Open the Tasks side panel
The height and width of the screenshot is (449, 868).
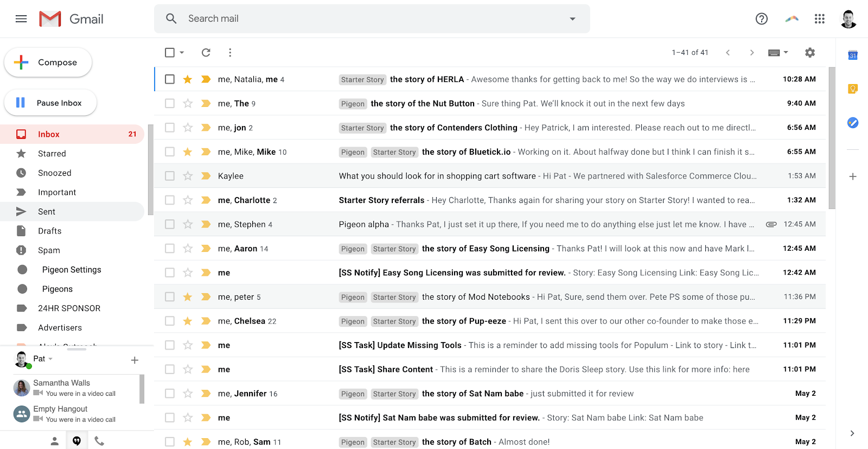(x=853, y=123)
